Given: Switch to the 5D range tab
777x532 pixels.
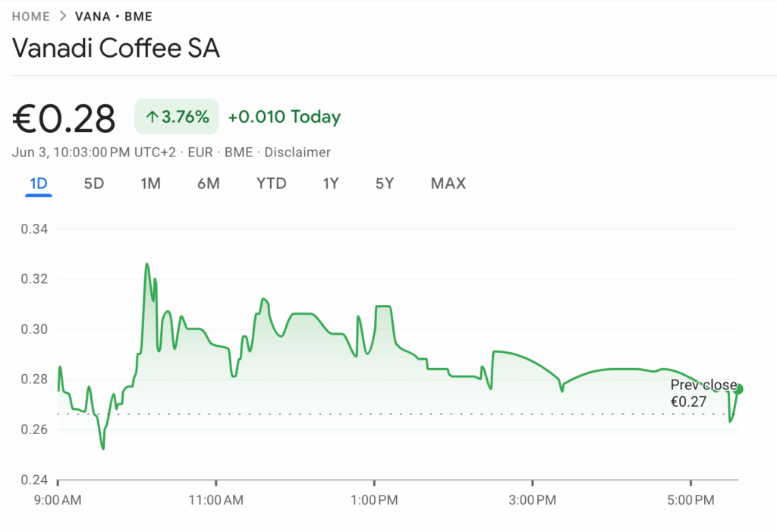Looking at the screenshot, I should [x=93, y=184].
